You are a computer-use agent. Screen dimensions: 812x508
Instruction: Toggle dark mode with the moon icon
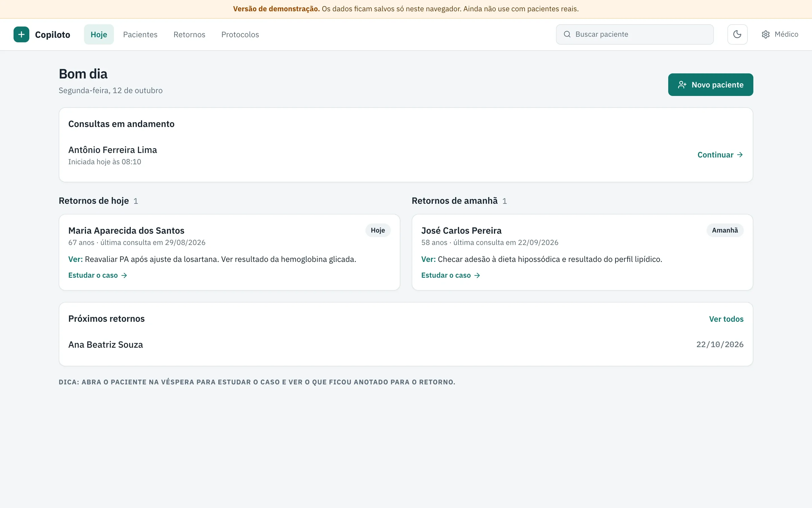coord(737,34)
